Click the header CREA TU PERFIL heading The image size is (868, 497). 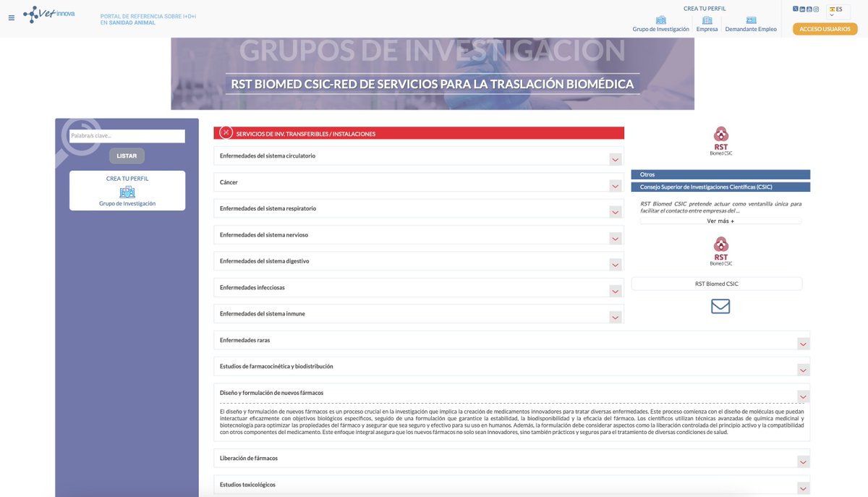click(705, 9)
